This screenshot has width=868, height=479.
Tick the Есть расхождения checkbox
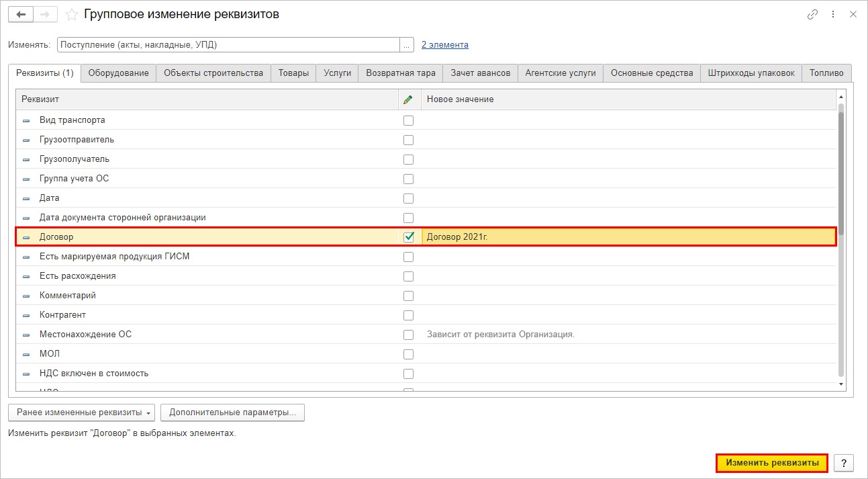[408, 277]
